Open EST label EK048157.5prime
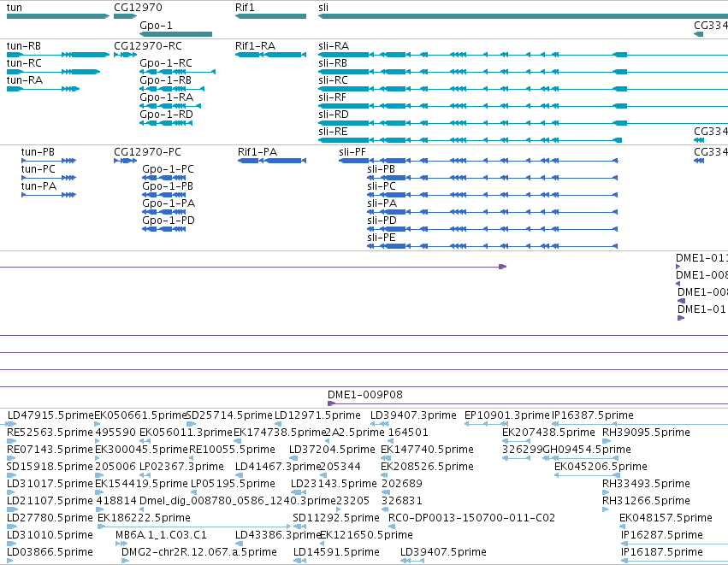The image size is (728, 565). [x=666, y=519]
